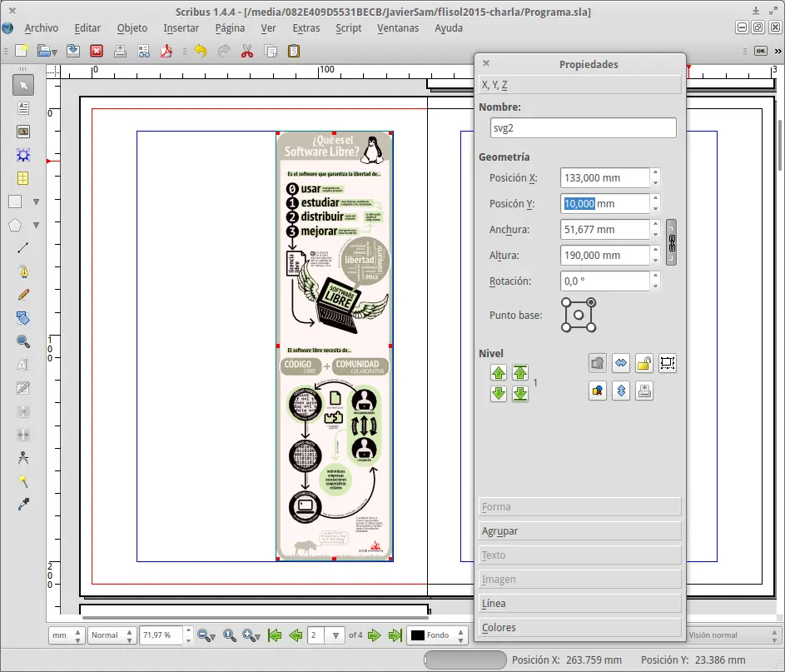Viewport: 785px width, 672px height.
Task: Open the open-file dropdown arrow
Action: pyautogui.click(x=54, y=52)
